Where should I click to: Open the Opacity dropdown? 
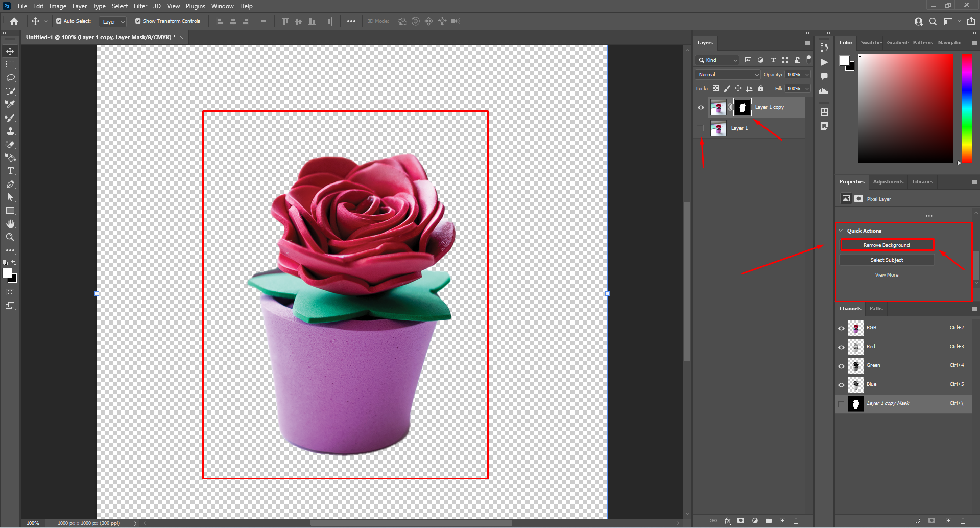806,74
